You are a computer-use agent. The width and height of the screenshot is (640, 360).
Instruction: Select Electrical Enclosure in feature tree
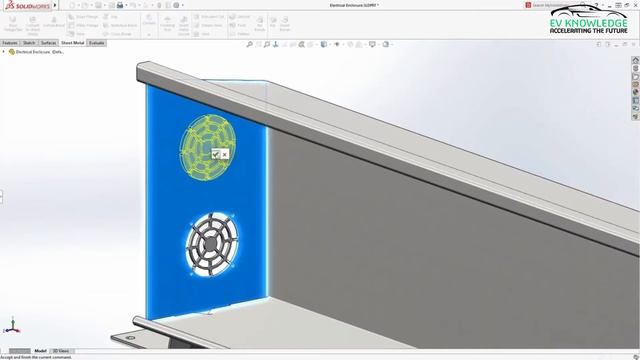click(36, 52)
